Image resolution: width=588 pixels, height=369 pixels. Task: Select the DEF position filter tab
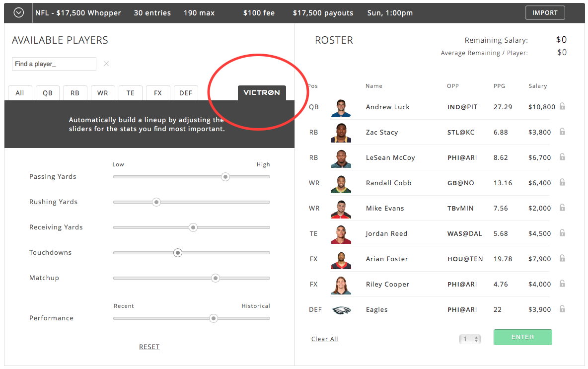pyautogui.click(x=186, y=92)
